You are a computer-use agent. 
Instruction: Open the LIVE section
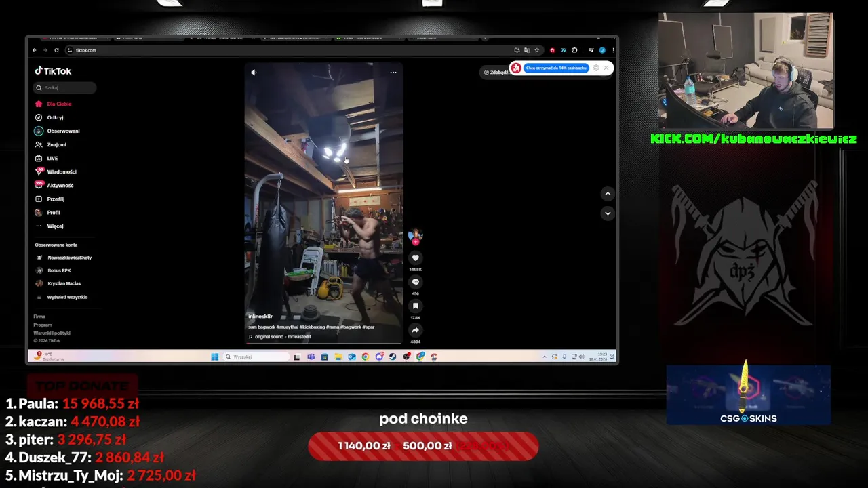point(47,158)
